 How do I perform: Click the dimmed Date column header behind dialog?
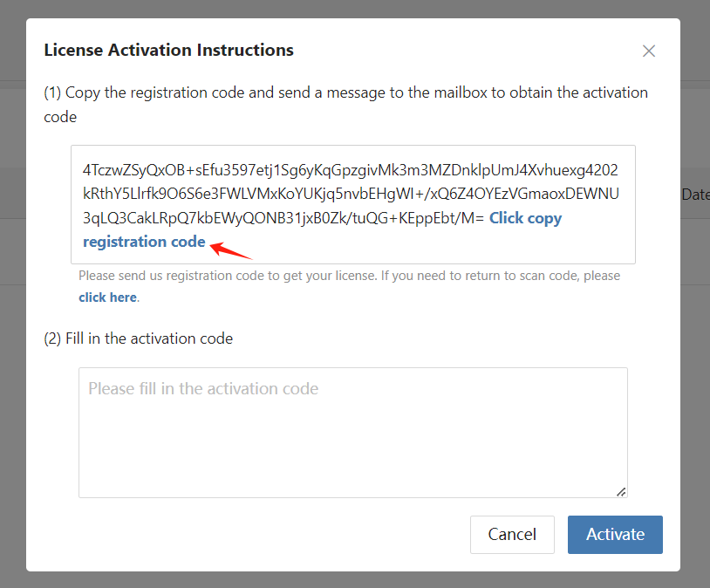coord(695,195)
